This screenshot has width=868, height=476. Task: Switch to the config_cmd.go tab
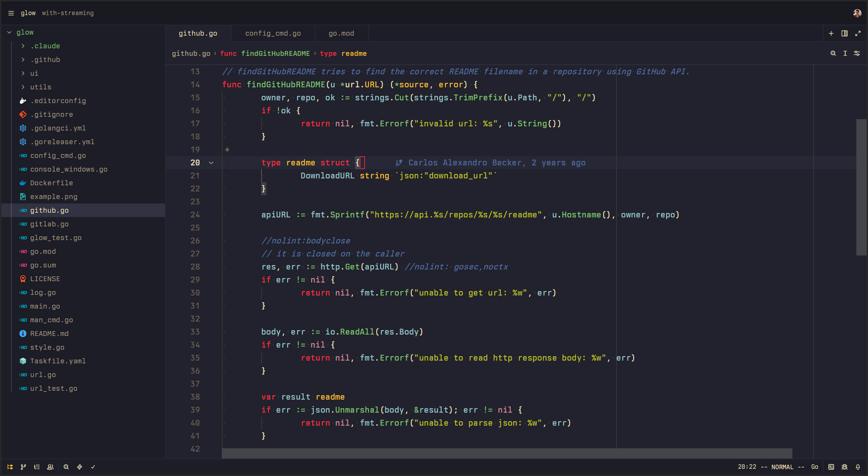[273, 33]
